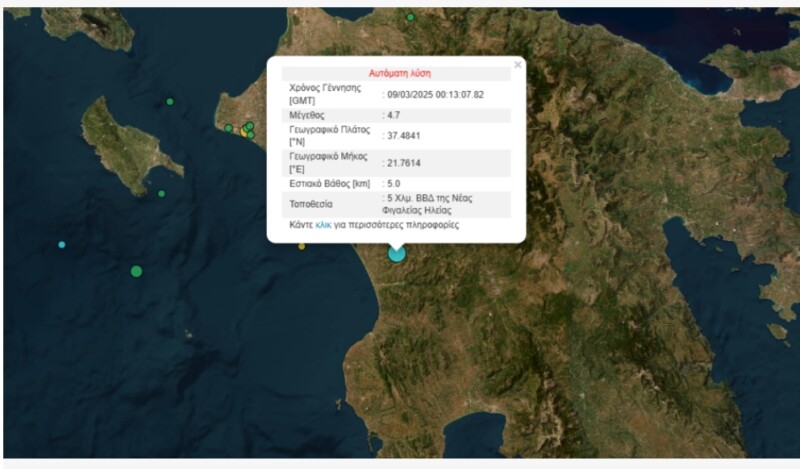This screenshot has height=469, width=800.
Task: Click the "Εστιακό Βάθος [km]" label
Action: coord(330,183)
